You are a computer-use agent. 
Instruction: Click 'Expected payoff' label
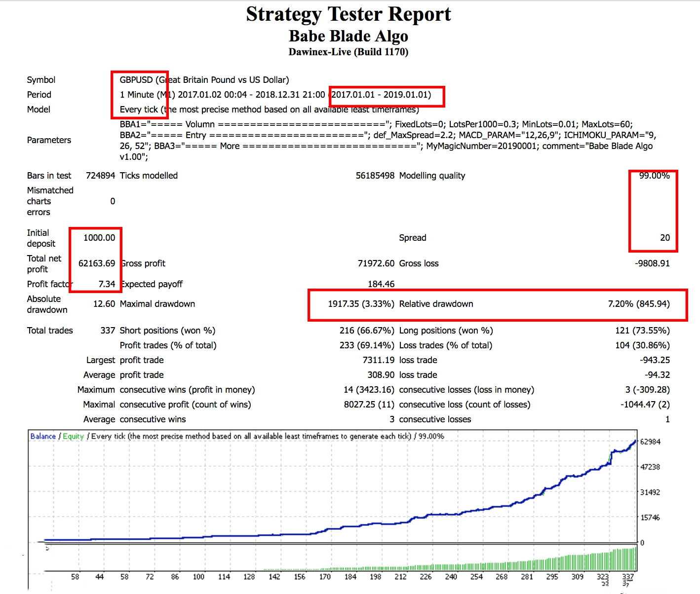(x=151, y=284)
